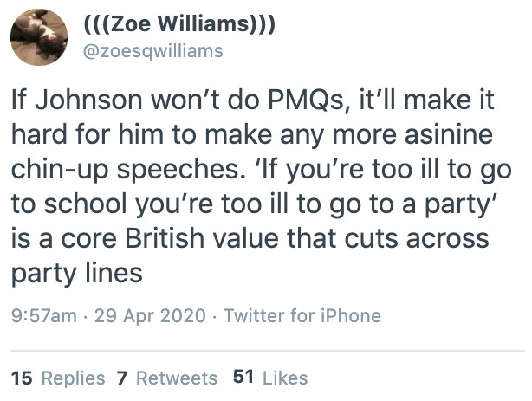Show the 7 Retweets list

click(x=166, y=378)
